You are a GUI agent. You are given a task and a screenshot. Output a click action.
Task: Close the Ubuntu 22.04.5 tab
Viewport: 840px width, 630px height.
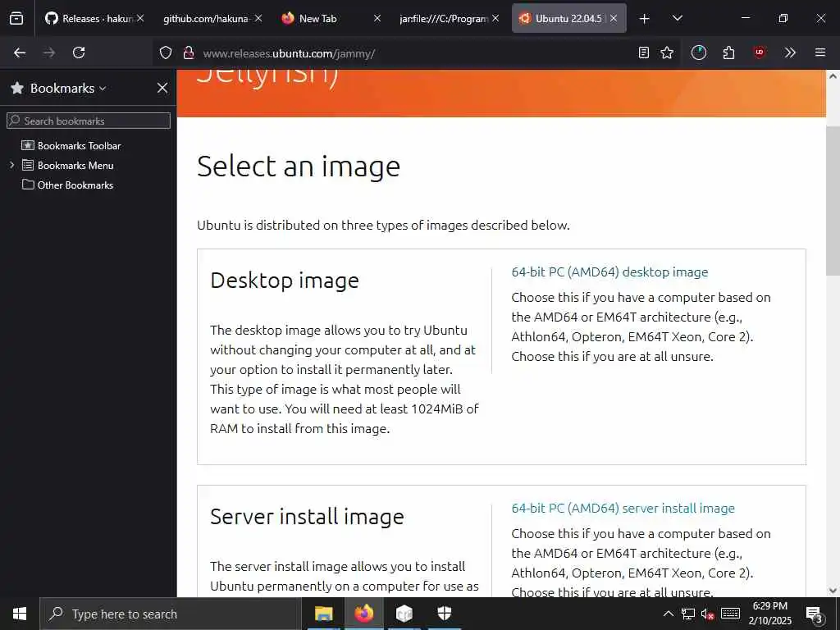coord(614,18)
